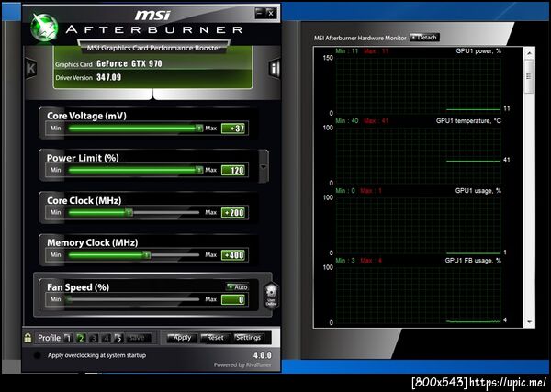Click the Reset button
Image resolution: width=551 pixels, height=392 pixels.
click(215, 338)
